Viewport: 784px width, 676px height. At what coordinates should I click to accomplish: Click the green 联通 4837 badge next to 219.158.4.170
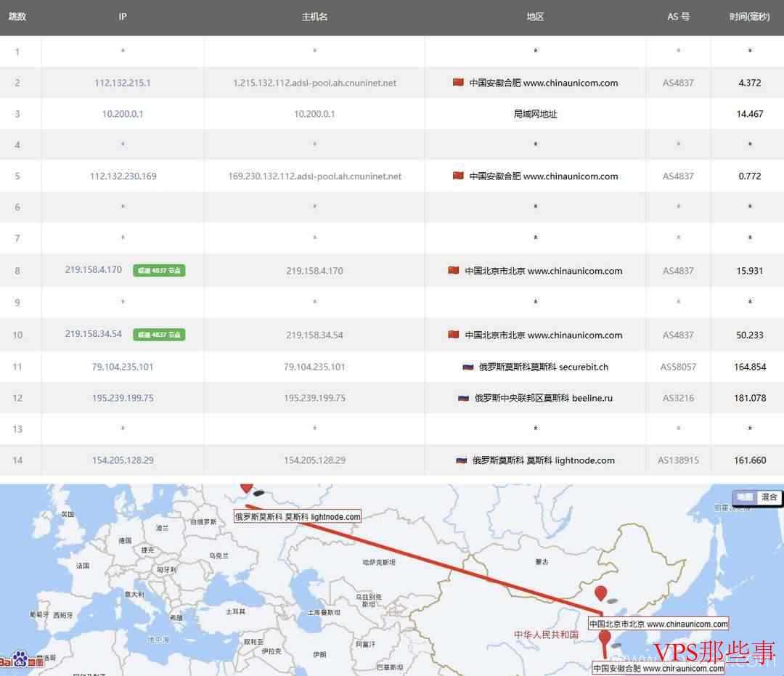coord(159,271)
